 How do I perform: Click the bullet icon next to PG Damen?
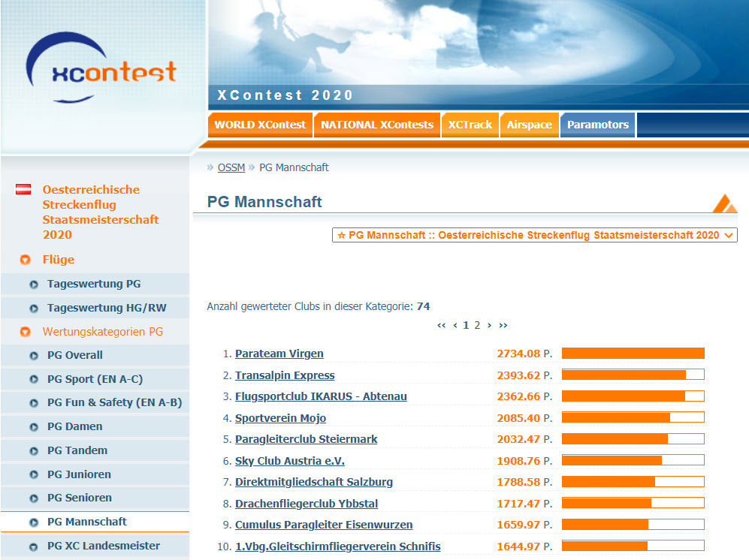click(x=34, y=427)
